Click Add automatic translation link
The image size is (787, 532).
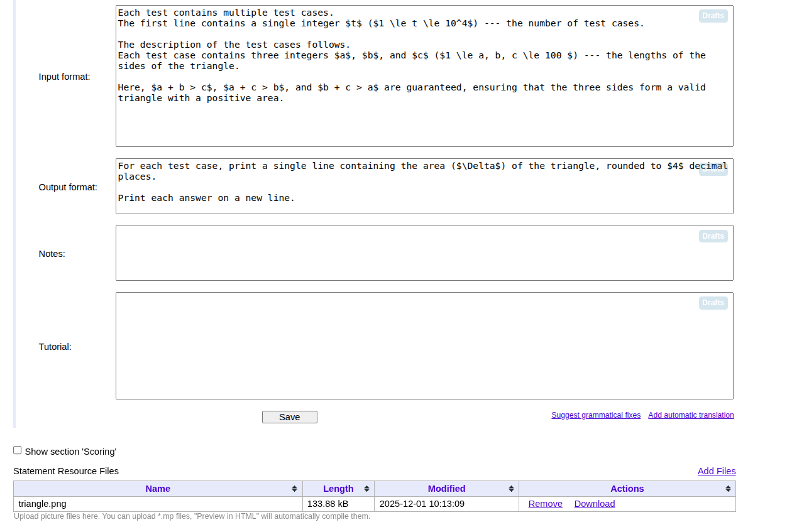pos(691,415)
